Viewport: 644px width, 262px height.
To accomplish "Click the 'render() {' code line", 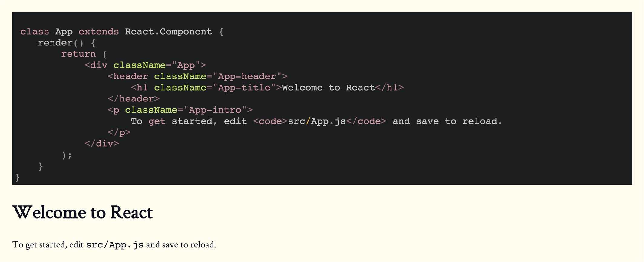I will pyautogui.click(x=67, y=43).
